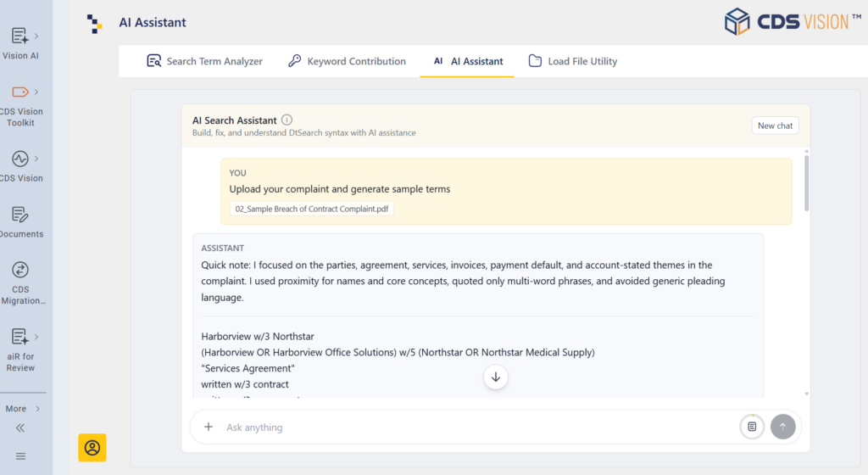Click the info icon next to AI Search Assistant

pyautogui.click(x=287, y=120)
